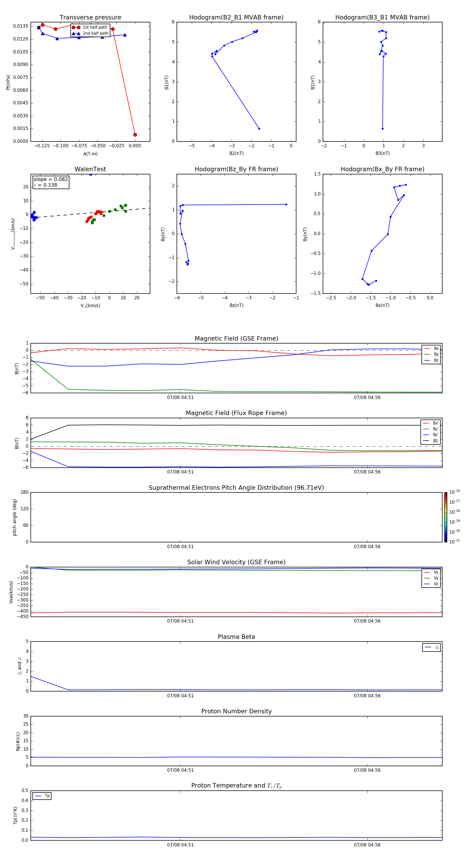Image resolution: width=473 pixels, height=868 pixels.
Task: Click "07/08 04:51" tick under Proton Number Density
Action: [x=181, y=770]
